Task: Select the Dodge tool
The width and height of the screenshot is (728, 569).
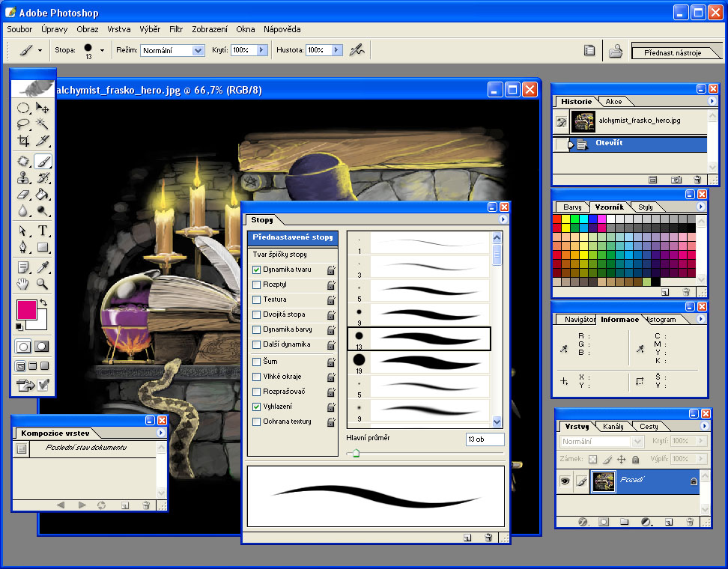Action: coord(43,211)
